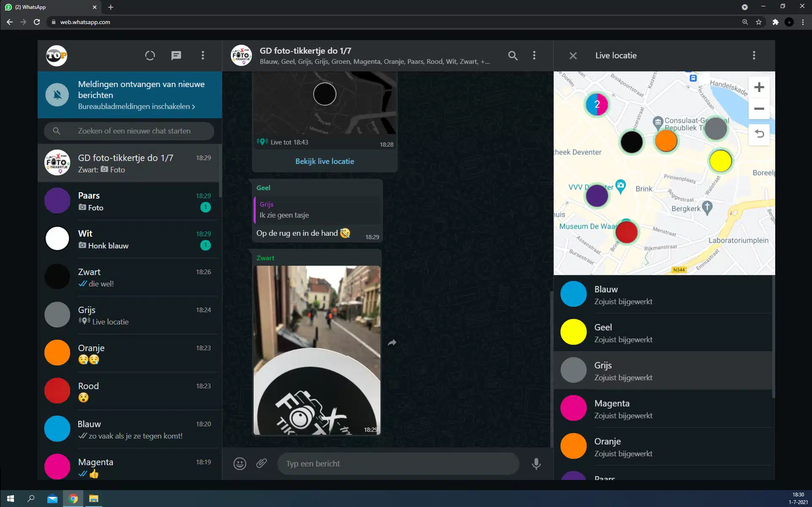The image size is (812, 507).
Task: Click the attach paperclip icon
Action: tap(262, 463)
